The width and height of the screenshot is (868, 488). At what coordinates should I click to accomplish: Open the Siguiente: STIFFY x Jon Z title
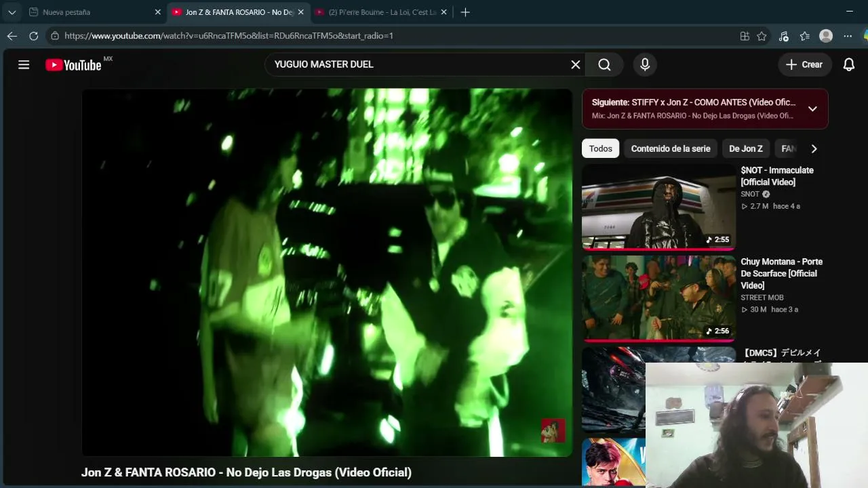tap(694, 102)
